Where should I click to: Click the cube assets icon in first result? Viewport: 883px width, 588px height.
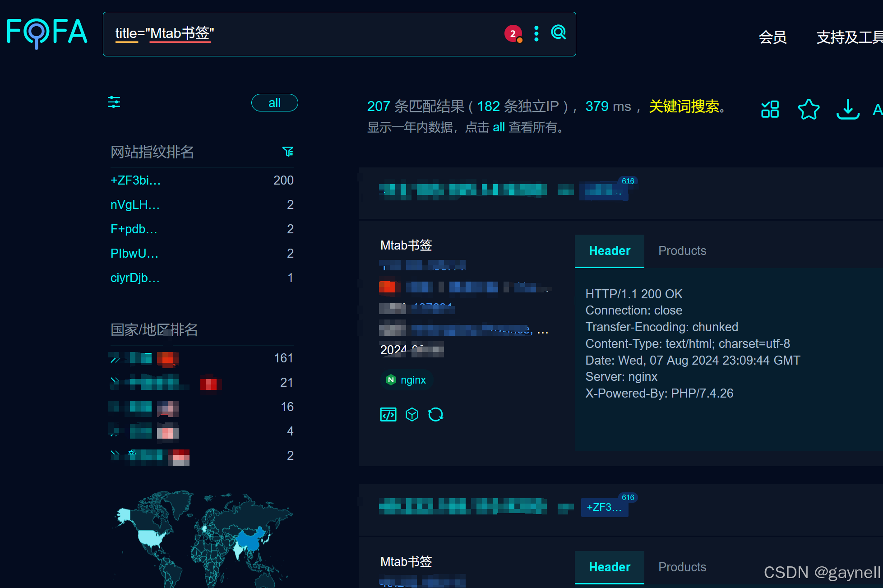point(412,414)
